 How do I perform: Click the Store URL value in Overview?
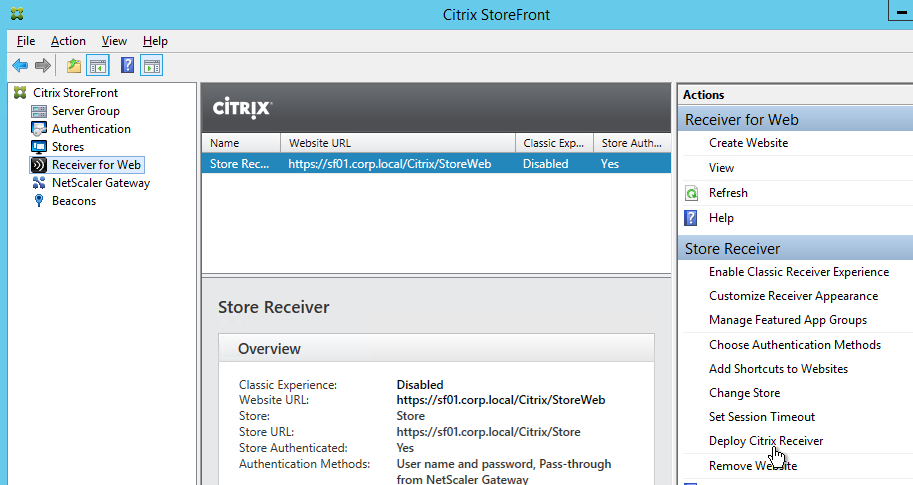click(x=488, y=432)
